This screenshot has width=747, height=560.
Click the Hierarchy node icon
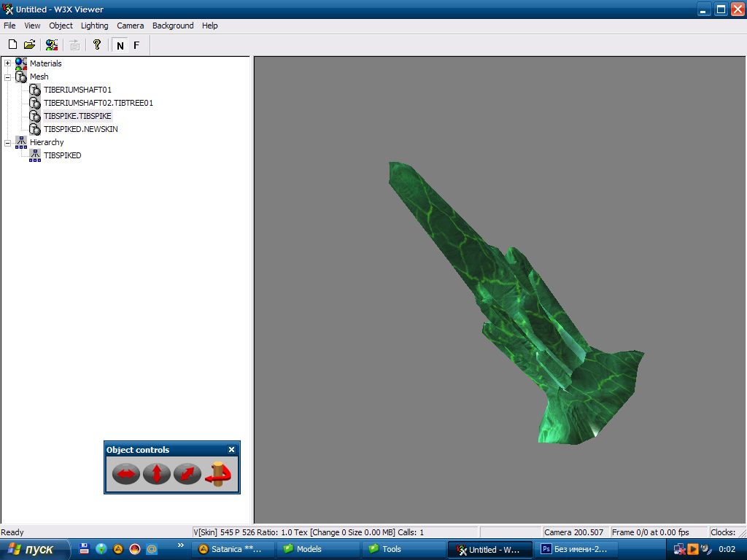point(21,142)
